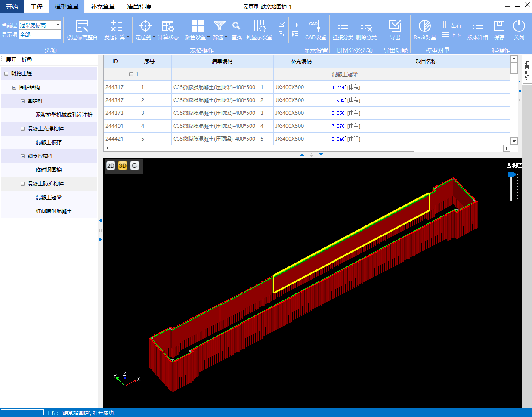The width and height of the screenshot is (532, 417).
Task: Switch viewport to 2D mode
Action: 111,166
